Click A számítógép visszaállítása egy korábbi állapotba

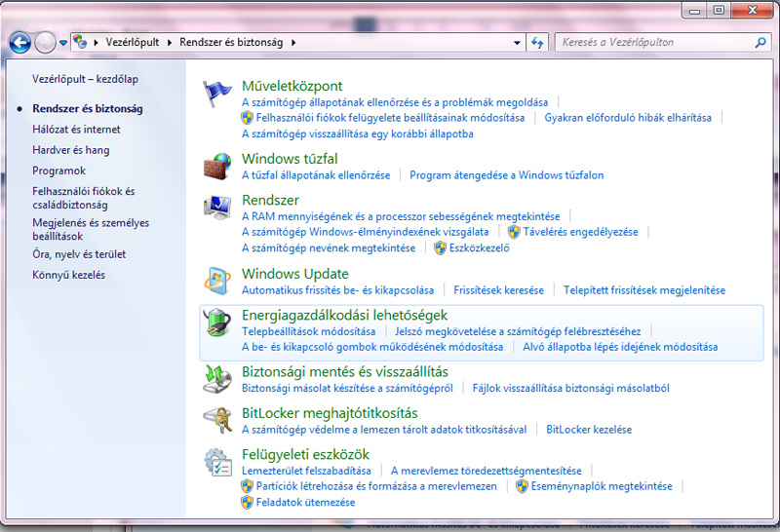[x=357, y=133]
